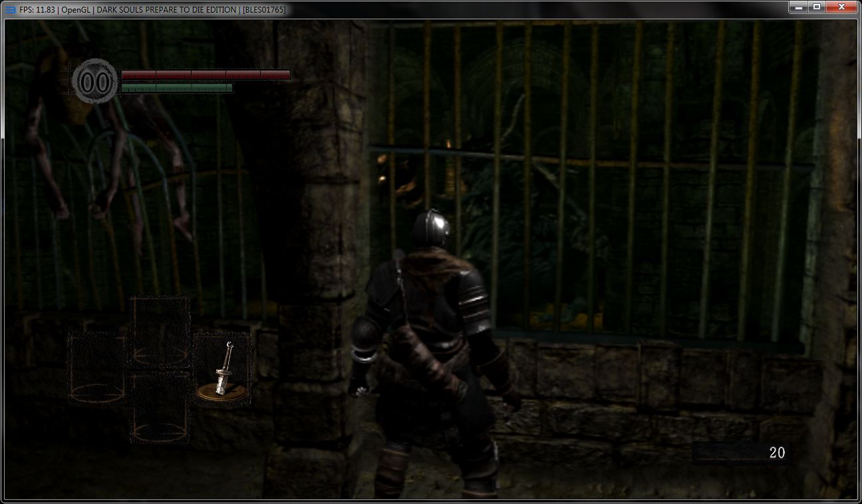Click the window title text with FPS counter

[152, 9]
